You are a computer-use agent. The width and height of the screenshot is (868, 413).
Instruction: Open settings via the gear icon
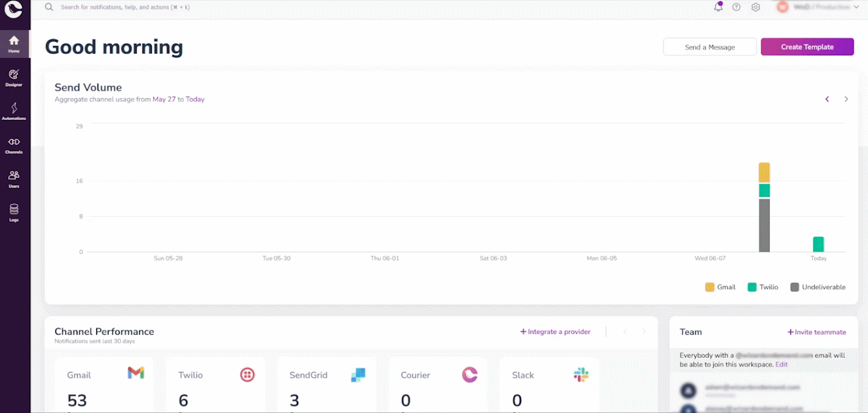coord(756,7)
